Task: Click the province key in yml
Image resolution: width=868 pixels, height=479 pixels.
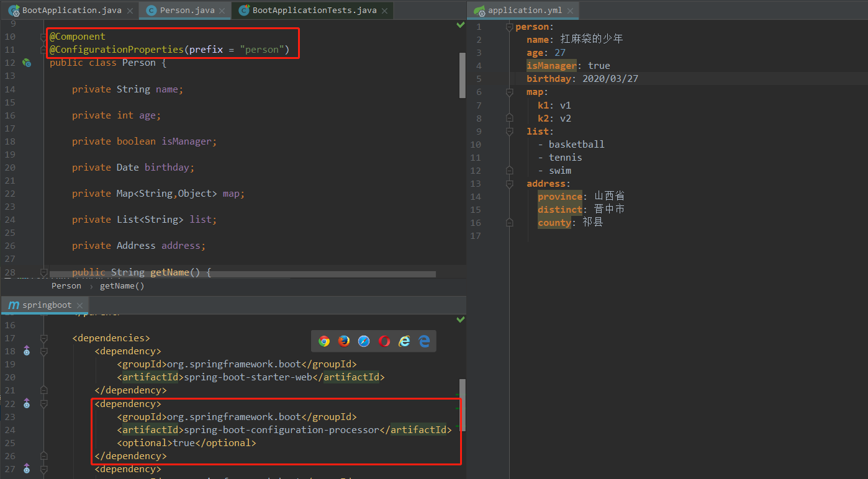Action: (x=560, y=197)
